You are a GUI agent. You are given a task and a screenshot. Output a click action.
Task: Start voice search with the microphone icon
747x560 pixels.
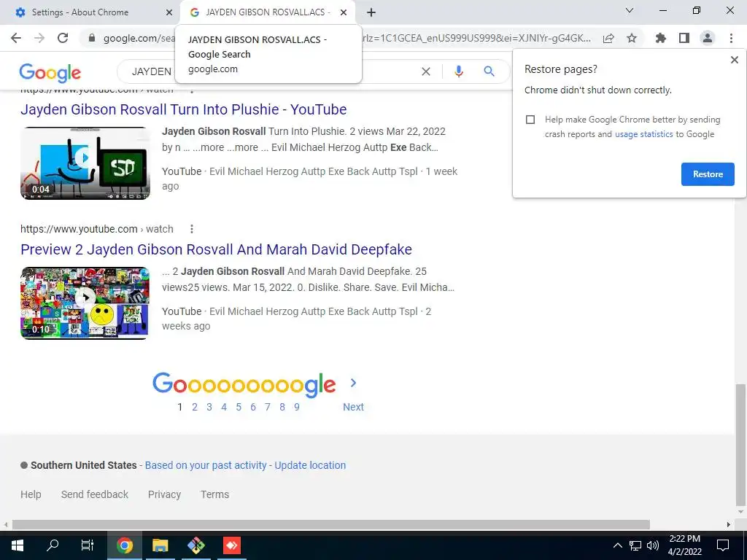pyautogui.click(x=459, y=71)
